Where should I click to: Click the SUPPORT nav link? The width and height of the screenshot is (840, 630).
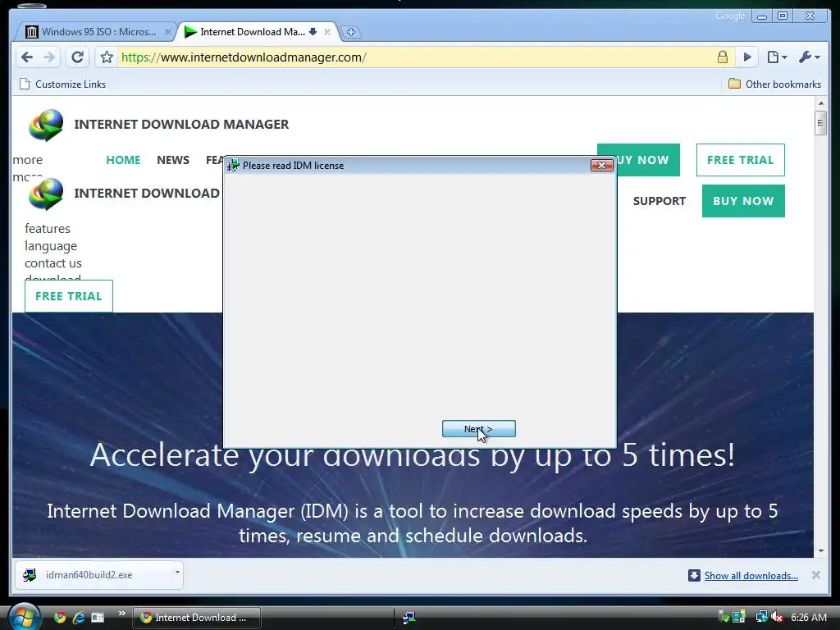[x=660, y=201]
